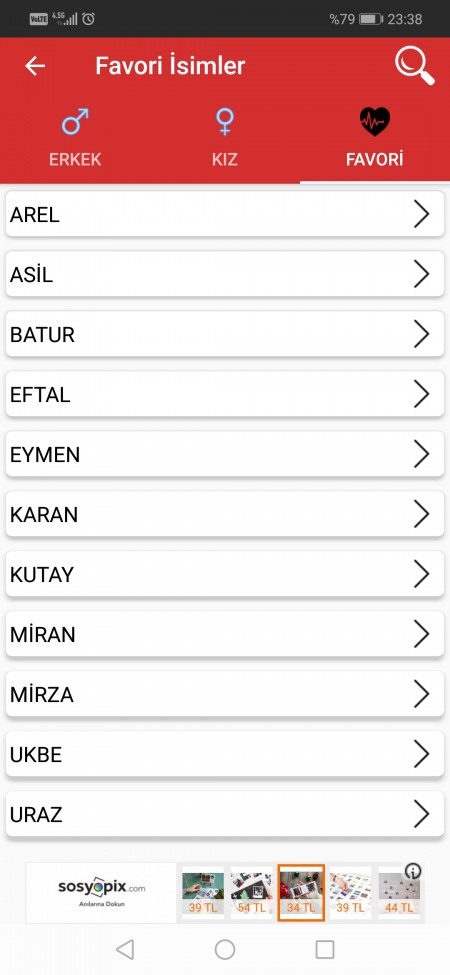
Task: Expand the AREL entry chevron
Action: click(x=421, y=215)
